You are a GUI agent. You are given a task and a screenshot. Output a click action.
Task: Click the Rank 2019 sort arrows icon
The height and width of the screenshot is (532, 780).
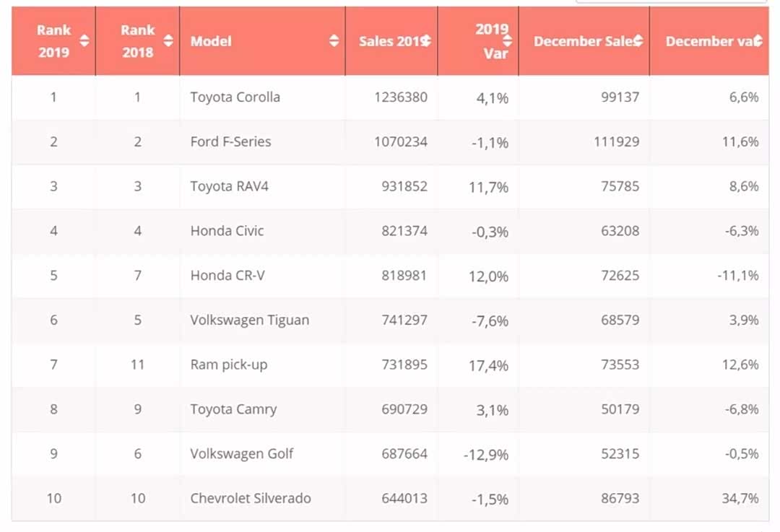(84, 41)
